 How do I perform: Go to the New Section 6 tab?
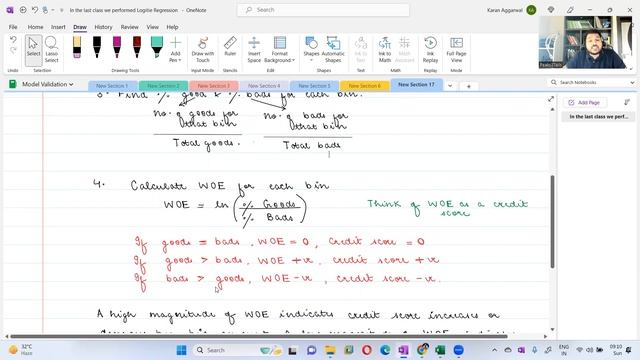pos(364,86)
